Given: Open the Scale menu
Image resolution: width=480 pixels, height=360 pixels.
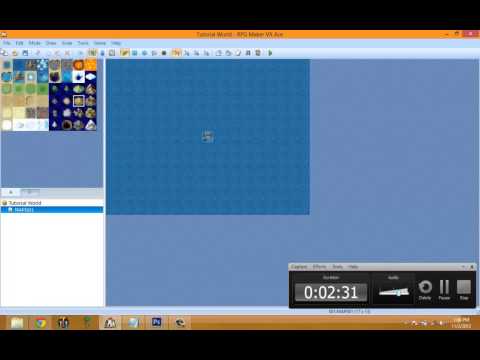Looking at the screenshot, I should pos(67,43).
